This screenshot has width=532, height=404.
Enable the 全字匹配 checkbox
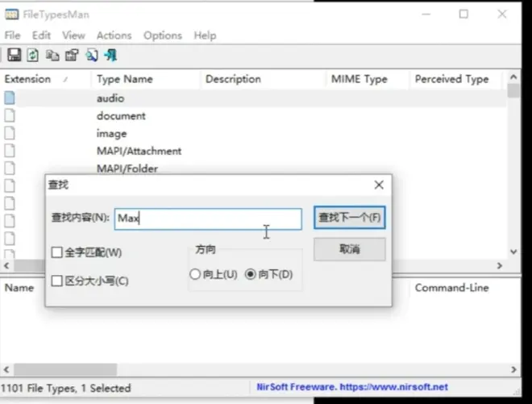tap(57, 253)
